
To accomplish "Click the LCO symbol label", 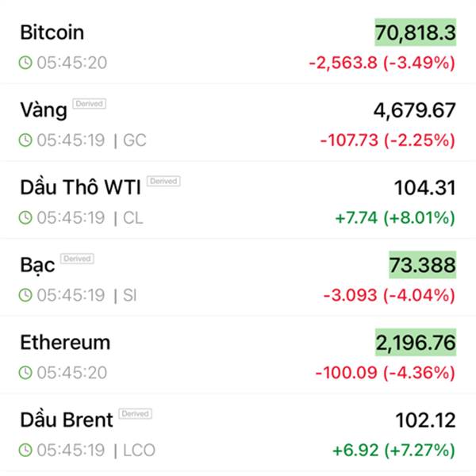I will tap(140, 450).
